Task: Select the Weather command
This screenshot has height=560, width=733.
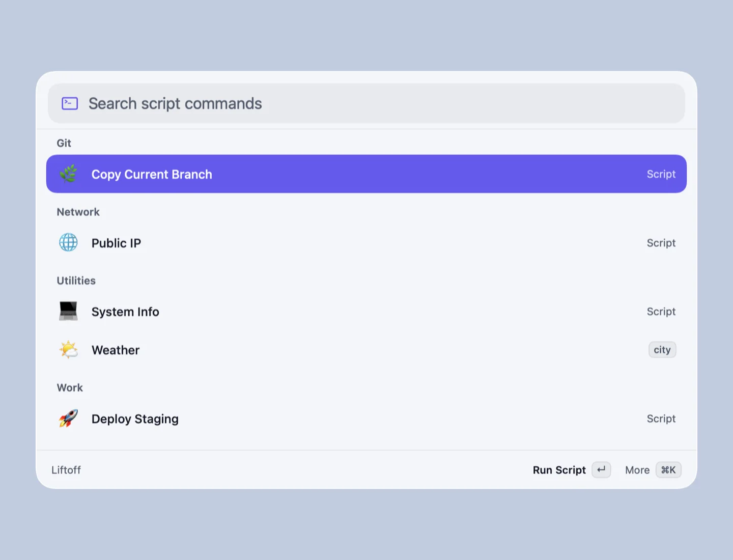Action: tap(366, 350)
